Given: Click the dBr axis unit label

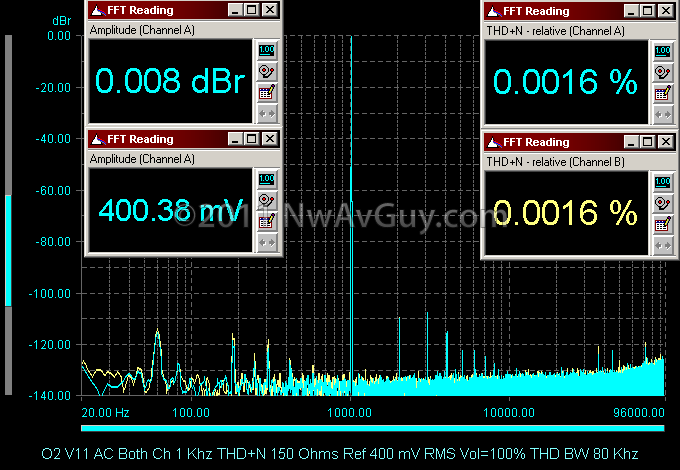Looking at the screenshot, I should click(62, 21).
